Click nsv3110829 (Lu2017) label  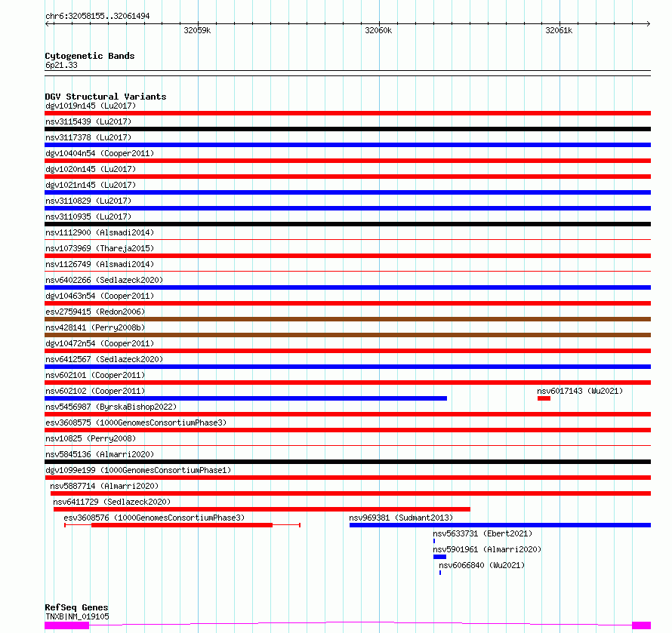[88, 201]
